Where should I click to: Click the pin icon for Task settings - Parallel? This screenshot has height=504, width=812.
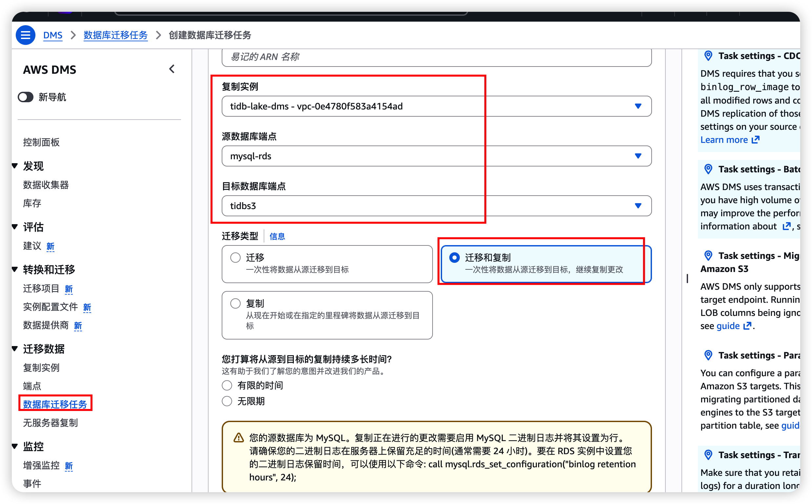708,355
